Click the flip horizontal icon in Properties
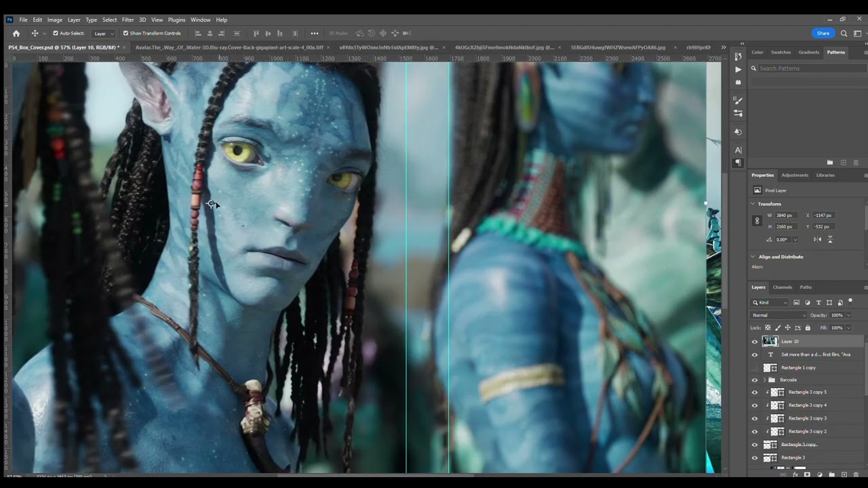 click(817, 239)
